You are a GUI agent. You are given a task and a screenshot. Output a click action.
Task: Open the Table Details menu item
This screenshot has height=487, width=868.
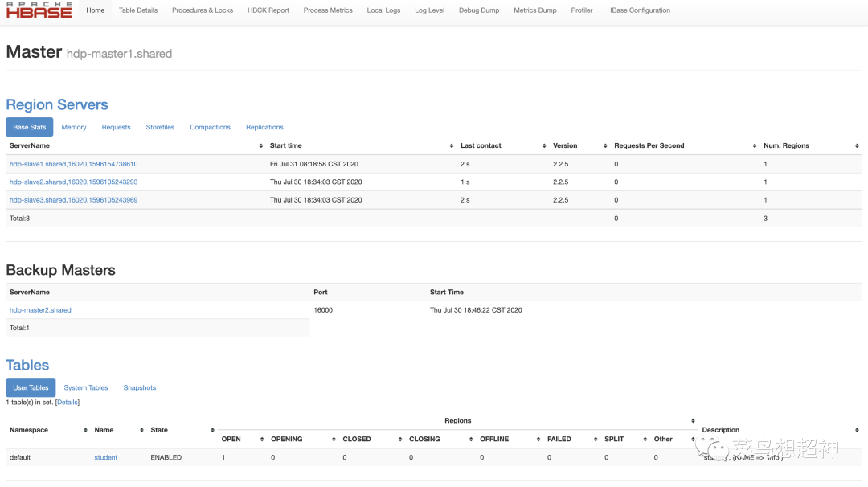point(138,10)
